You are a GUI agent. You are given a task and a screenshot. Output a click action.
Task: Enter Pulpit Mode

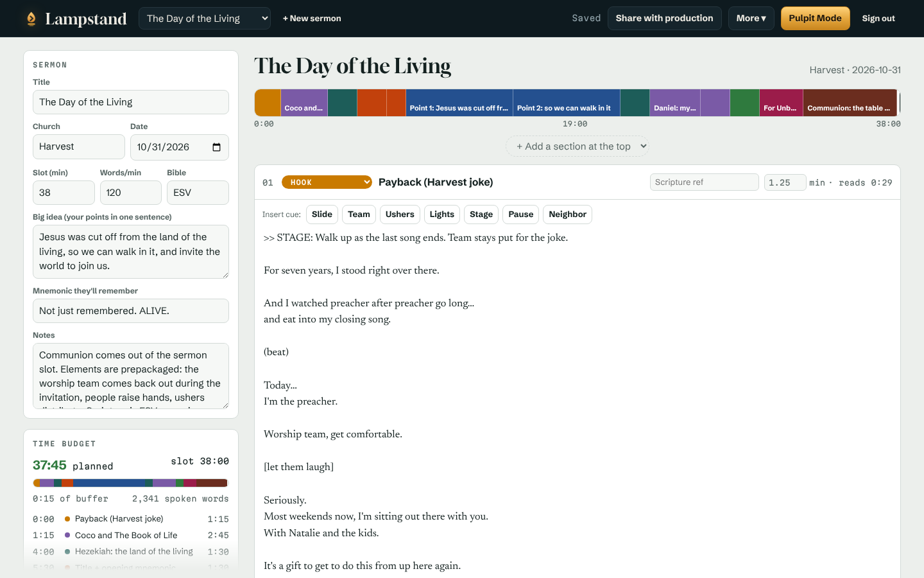point(815,19)
